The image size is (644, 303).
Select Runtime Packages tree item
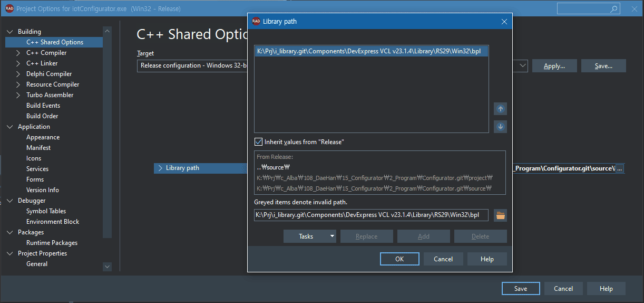[x=52, y=243]
